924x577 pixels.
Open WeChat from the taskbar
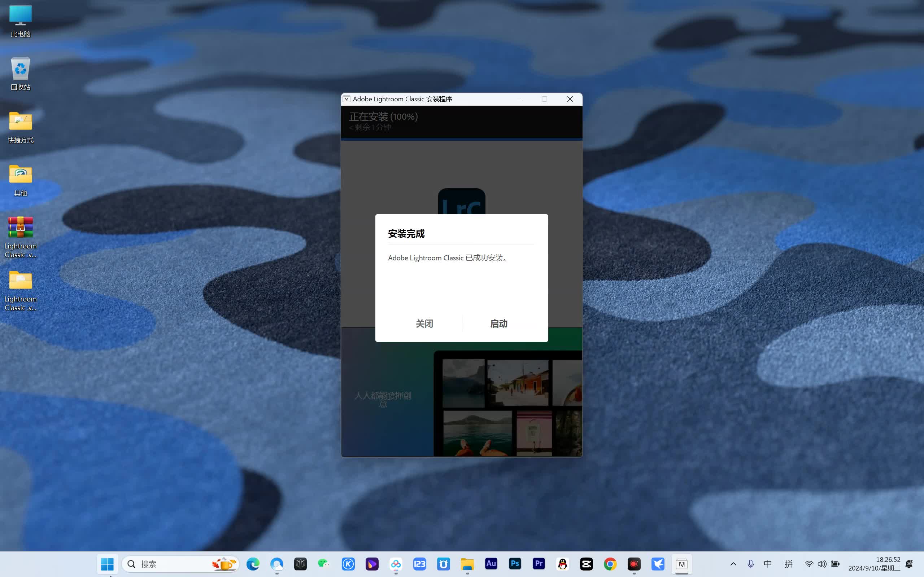click(324, 564)
